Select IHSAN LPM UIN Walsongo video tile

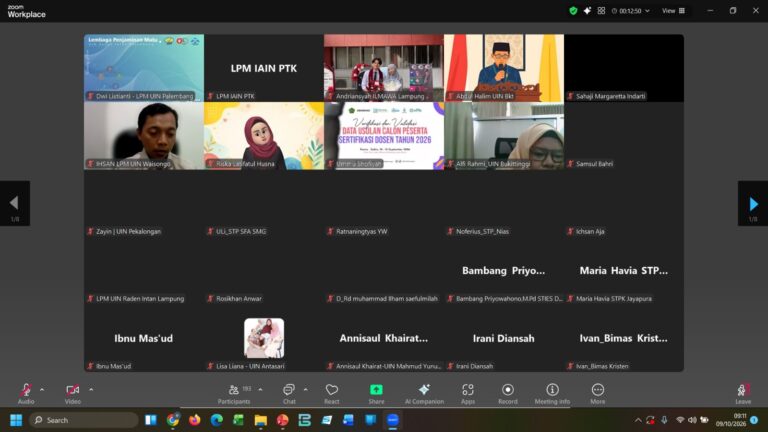(x=144, y=136)
